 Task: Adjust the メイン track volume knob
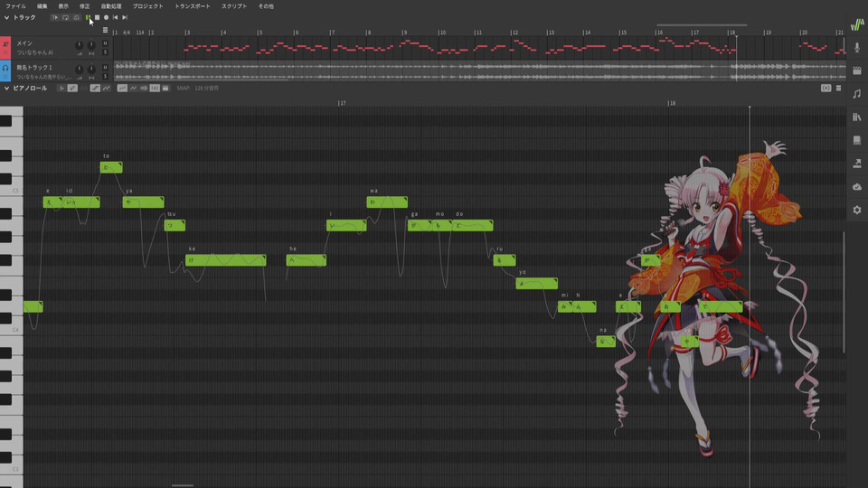80,45
